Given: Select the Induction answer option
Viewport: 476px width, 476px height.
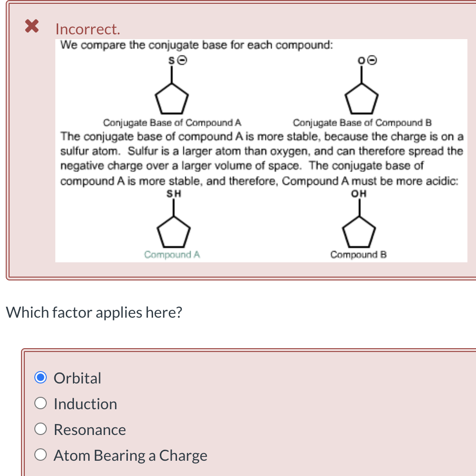Looking at the screenshot, I should 41,403.
